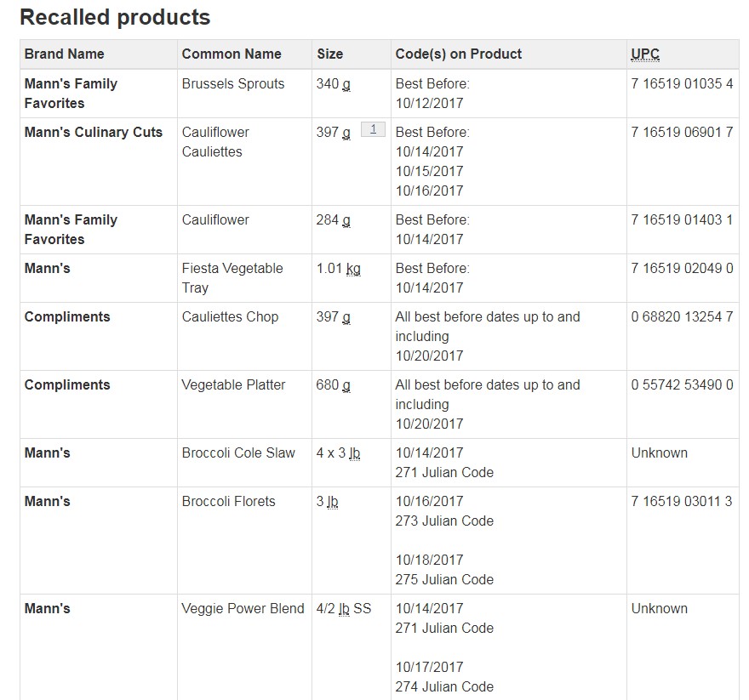
Task: Select the Brussels Sprouts product name
Action: [233, 83]
